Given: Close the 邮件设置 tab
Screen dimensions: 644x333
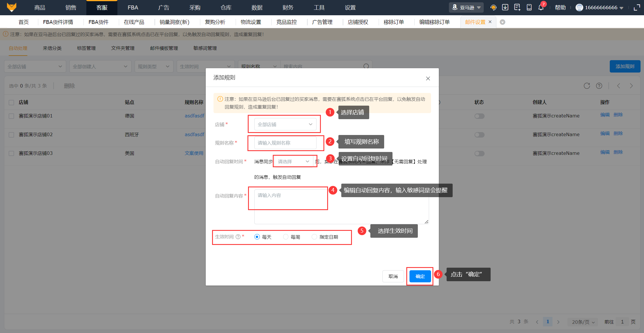Looking at the screenshot, I should pyautogui.click(x=490, y=22).
